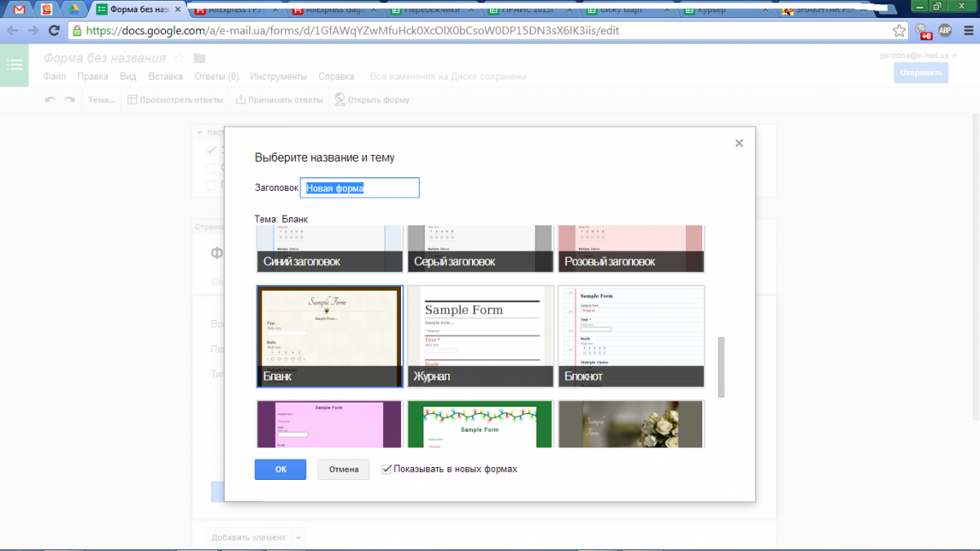
Task: Close the 'Форма без названия' browser tab
Action: coord(178,10)
